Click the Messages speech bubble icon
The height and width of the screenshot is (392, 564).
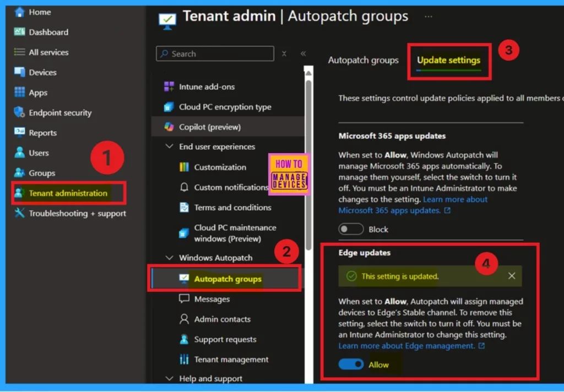[184, 299]
